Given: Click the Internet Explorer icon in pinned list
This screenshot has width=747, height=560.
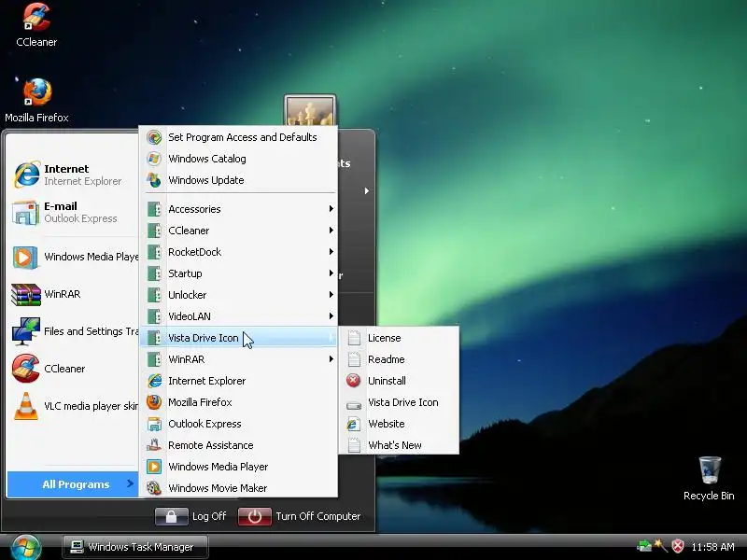Looking at the screenshot, I should pos(27,175).
